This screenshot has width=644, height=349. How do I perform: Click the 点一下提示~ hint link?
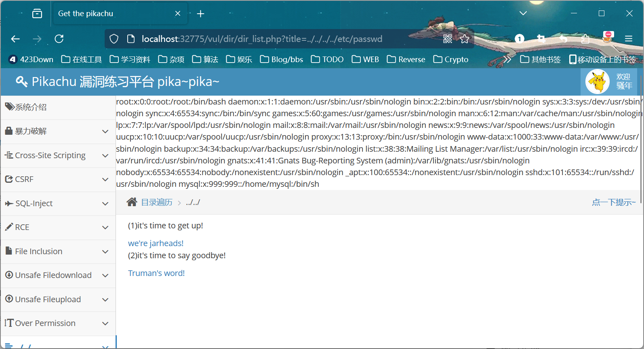coord(613,202)
